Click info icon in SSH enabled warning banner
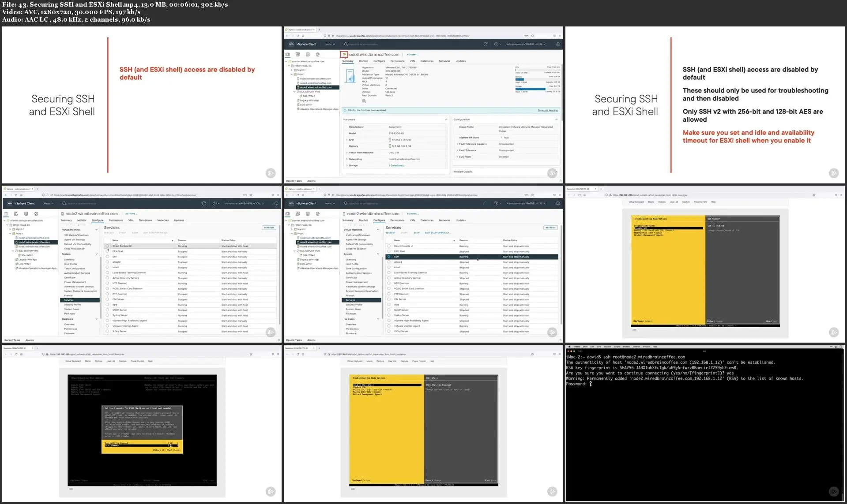 [345, 110]
